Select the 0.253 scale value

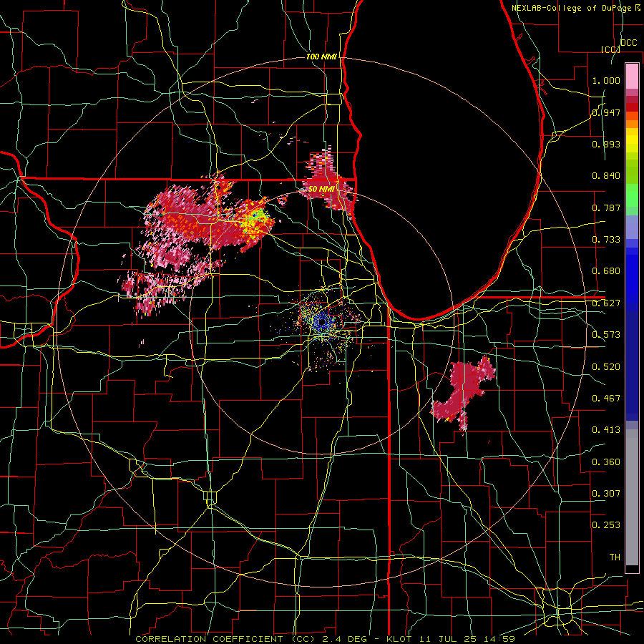point(606,525)
